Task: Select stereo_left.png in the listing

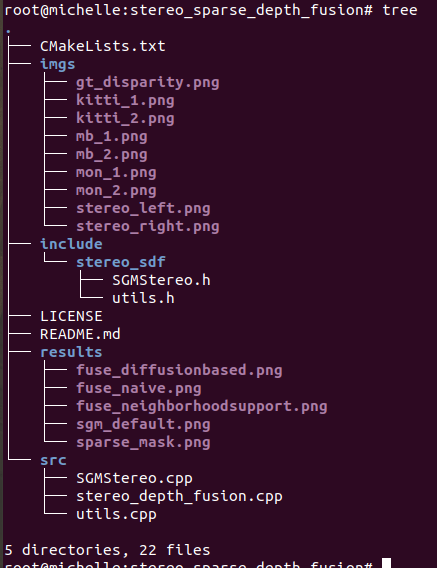Action: pyautogui.click(x=143, y=209)
